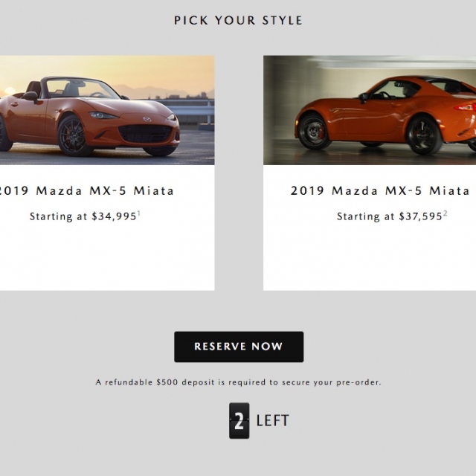Click the Pick Your Style heading
This screenshot has height=476, width=476.
pyautogui.click(x=239, y=20)
